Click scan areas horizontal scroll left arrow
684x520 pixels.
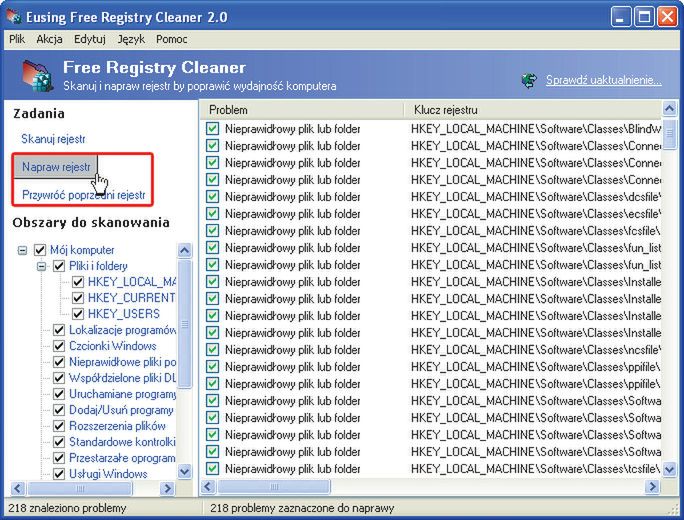pos(18,488)
